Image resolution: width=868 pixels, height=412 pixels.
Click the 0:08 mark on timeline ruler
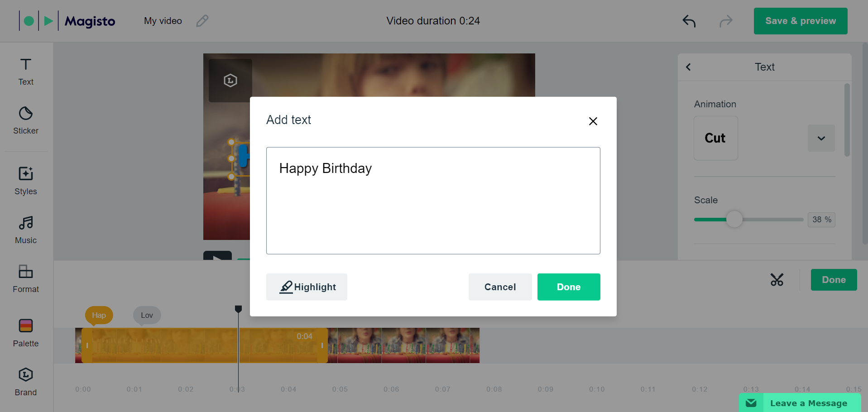(x=494, y=389)
